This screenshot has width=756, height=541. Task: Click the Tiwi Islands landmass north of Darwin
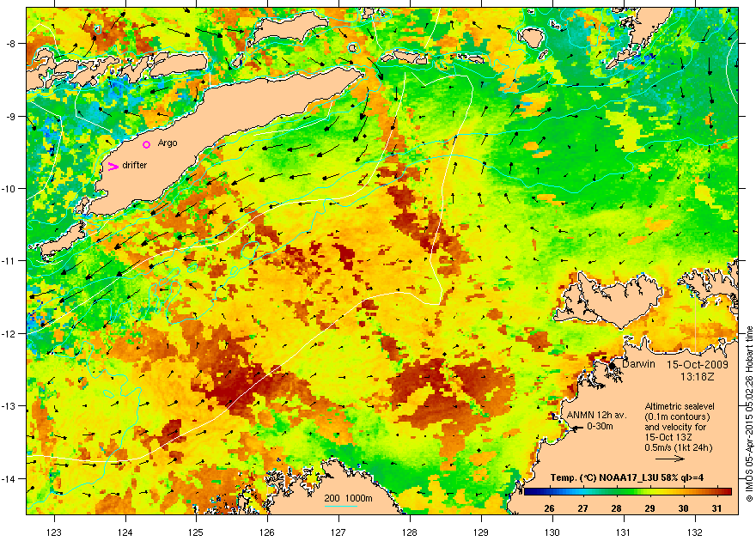coord(610,299)
